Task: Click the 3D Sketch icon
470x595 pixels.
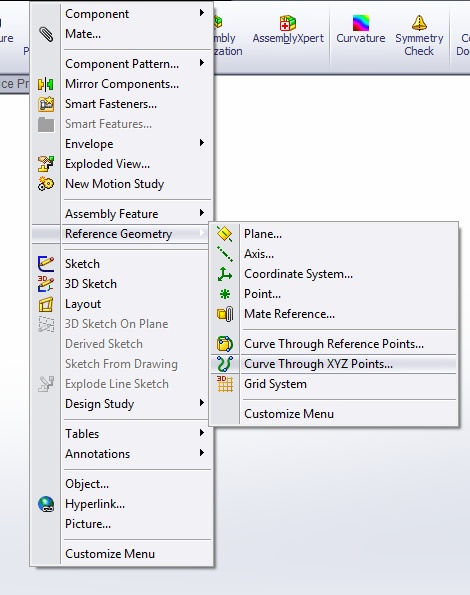Action: pos(46,284)
